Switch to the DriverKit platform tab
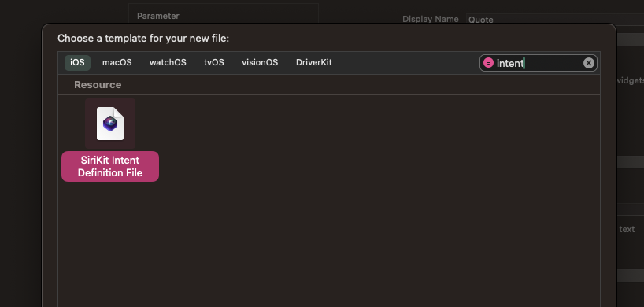The height and width of the screenshot is (307, 644). coord(314,63)
